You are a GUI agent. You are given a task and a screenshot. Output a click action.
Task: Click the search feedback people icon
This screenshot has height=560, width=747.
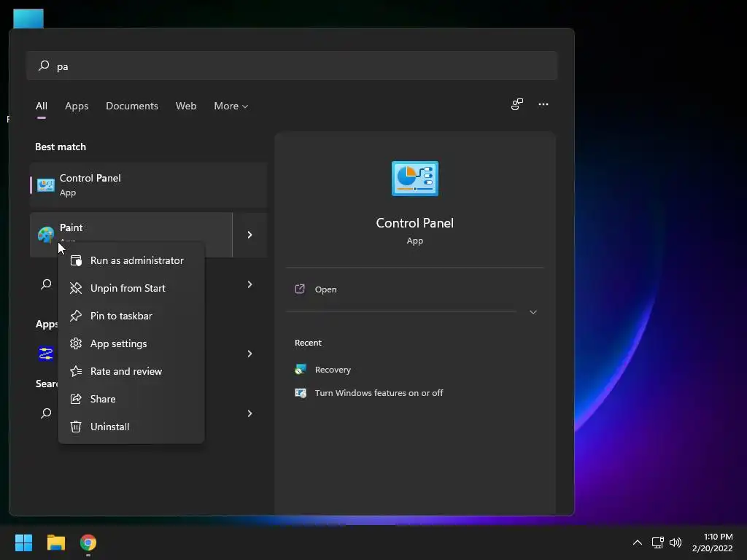click(x=517, y=104)
